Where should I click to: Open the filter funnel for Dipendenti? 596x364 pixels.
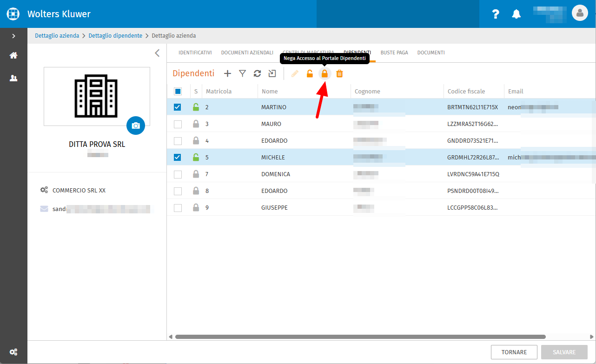(x=242, y=73)
